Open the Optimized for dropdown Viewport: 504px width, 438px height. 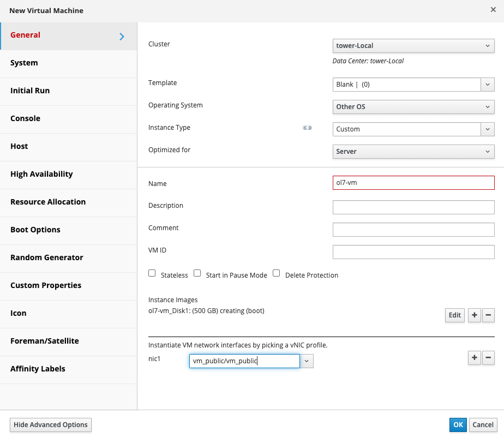tap(413, 152)
